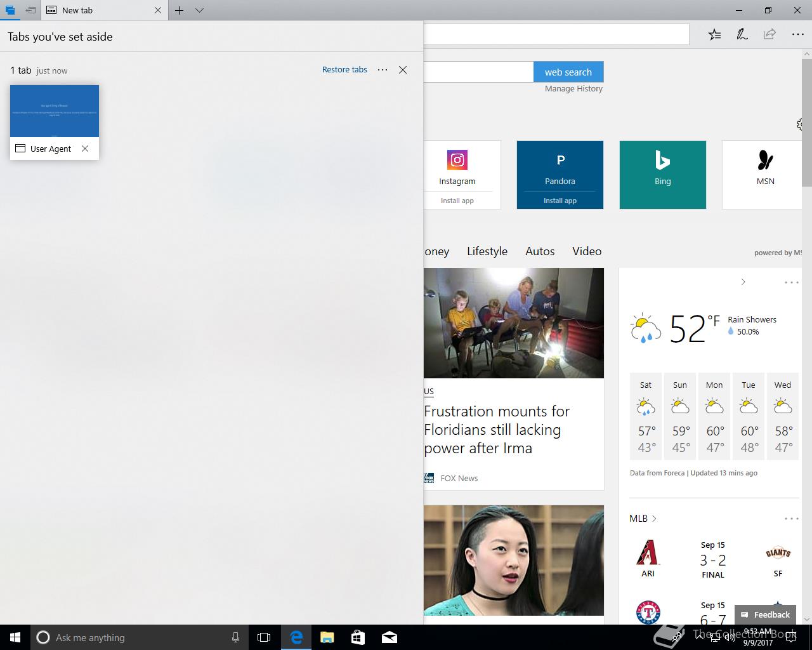Image resolution: width=812 pixels, height=650 pixels.
Task: Open MLB card more options dots
Action: (792, 519)
